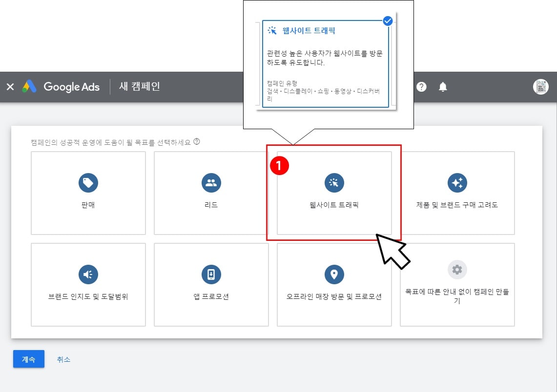Click the selected checkmark on the zoomed 웹사이트 트래픽 card
Viewport: 557px width, 392px height.
(388, 21)
